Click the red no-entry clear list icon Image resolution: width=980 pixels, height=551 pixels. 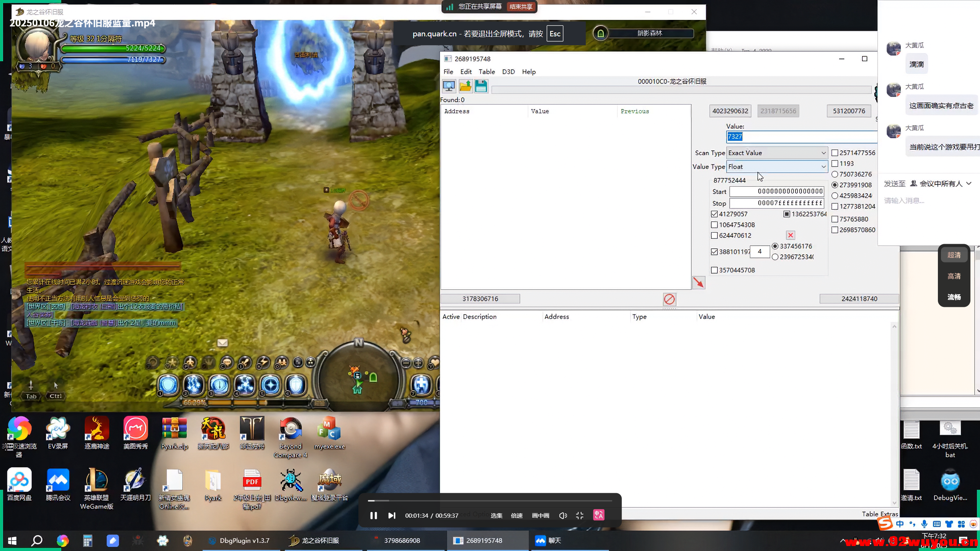[669, 299]
